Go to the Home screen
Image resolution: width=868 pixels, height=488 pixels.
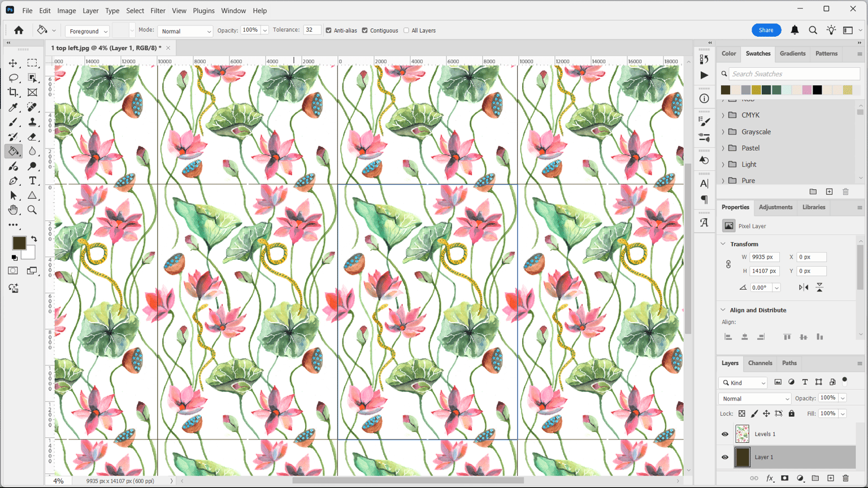[x=19, y=30]
